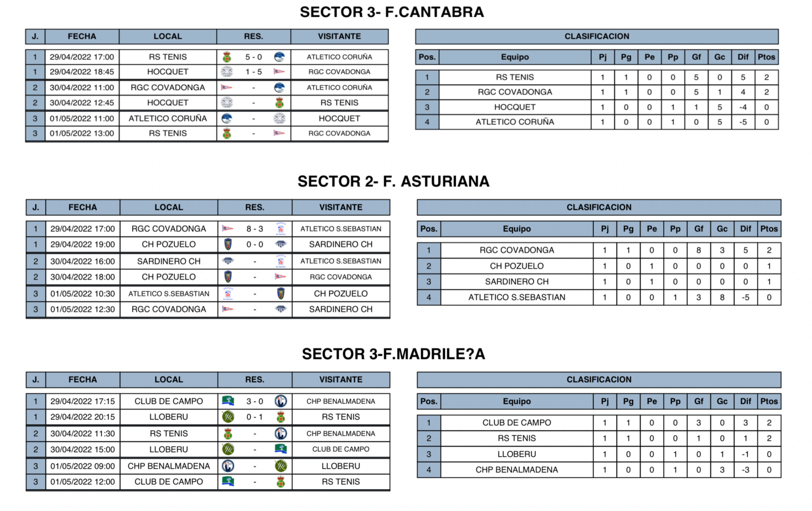Click RGC Covadonga pennant beside the 8 - 3 score
812x511 pixels.
tap(228, 229)
